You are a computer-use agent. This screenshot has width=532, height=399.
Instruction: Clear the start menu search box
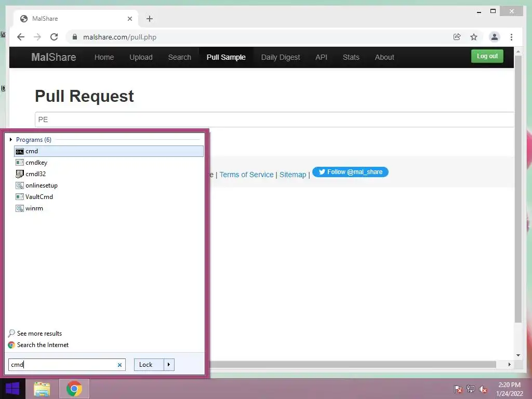point(119,365)
